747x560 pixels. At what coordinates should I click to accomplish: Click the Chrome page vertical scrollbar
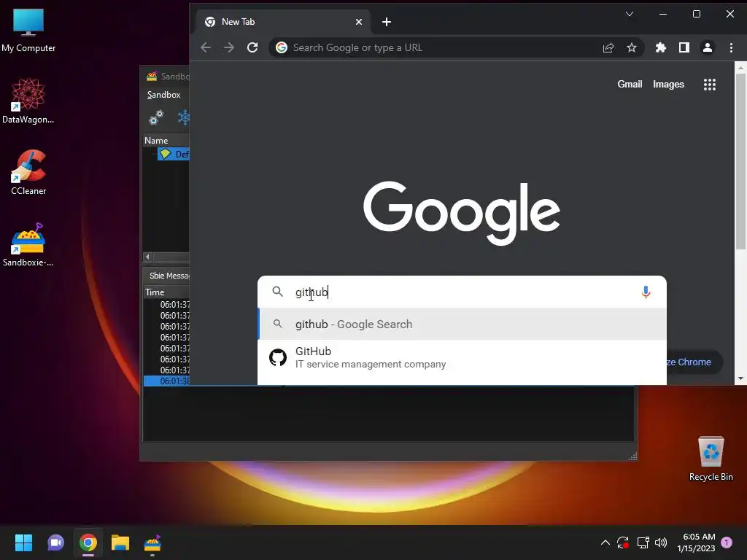741,162
